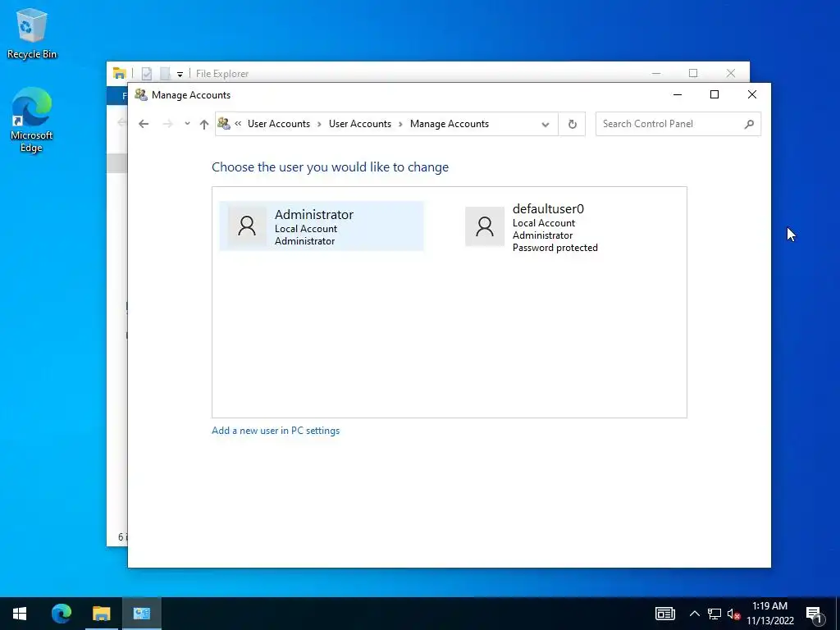Refresh the Manage Accounts page
The width and height of the screenshot is (840, 630).
[572, 125]
